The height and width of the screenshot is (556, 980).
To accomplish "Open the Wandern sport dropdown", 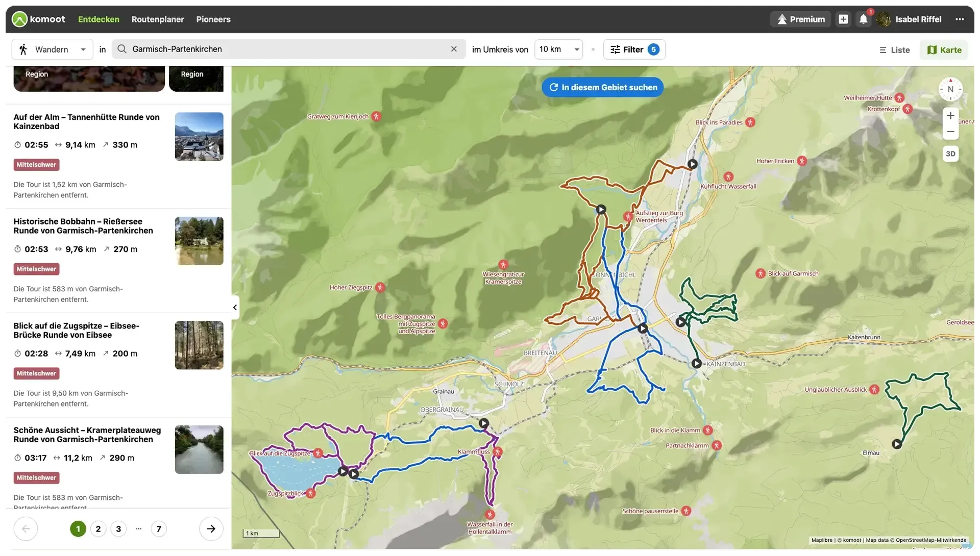I will point(52,49).
